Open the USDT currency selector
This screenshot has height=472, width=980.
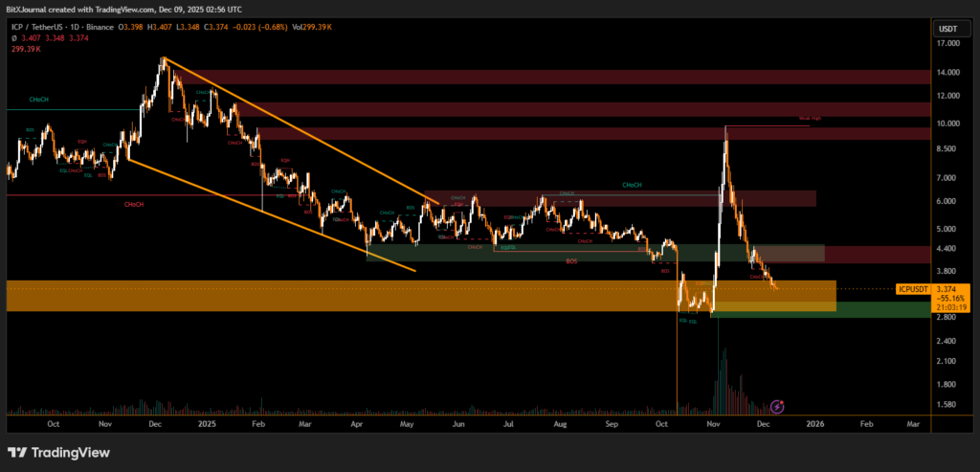pos(947,27)
